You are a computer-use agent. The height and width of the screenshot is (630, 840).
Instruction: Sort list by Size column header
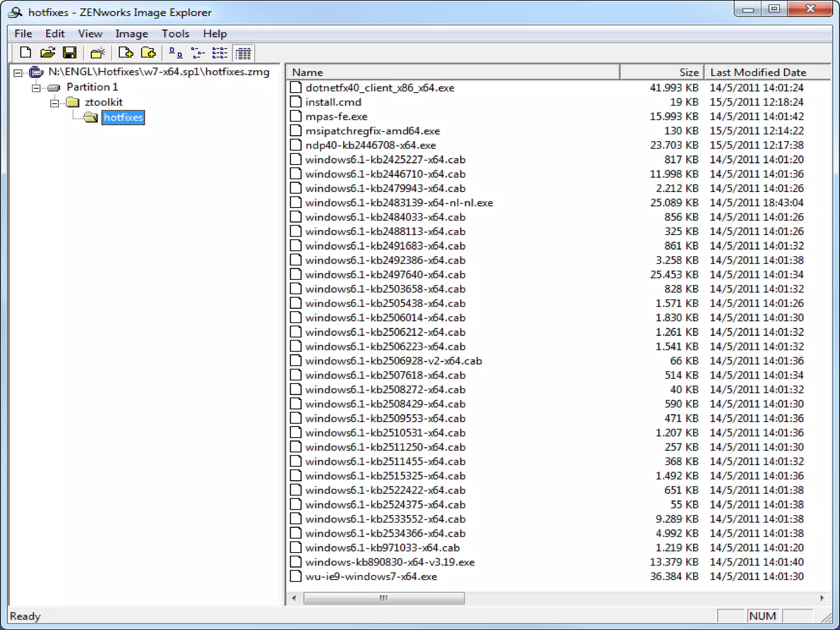point(661,72)
